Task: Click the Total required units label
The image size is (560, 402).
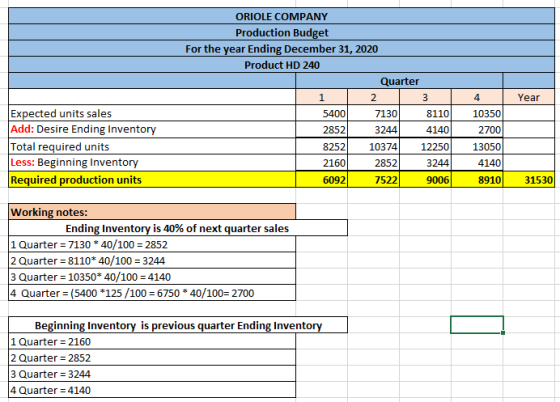Action: click(152, 146)
